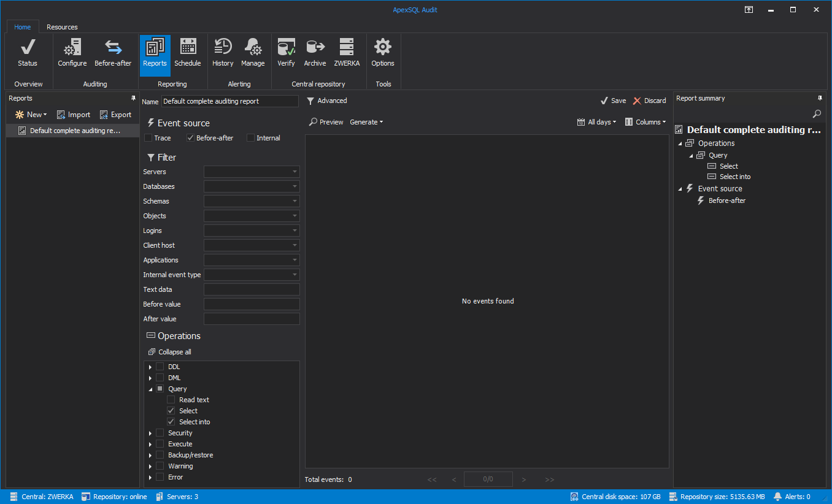The width and height of the screenshot is (832, 504).
Task: Click the Report summary search magnifier
Action: (x=817, y=114)
